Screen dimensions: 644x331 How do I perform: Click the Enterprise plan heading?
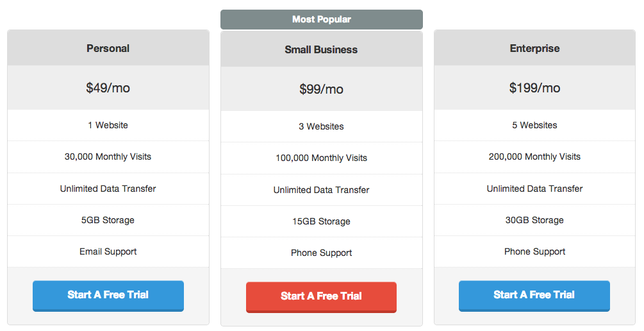coord(534,48)
